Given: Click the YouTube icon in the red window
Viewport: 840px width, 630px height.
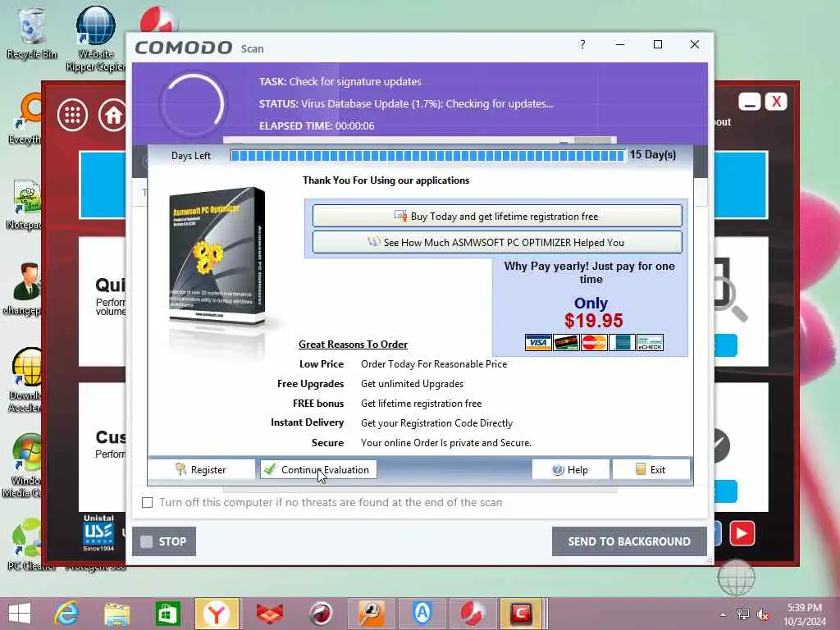Looking at the screenshot, I should [x=742, y=533].
